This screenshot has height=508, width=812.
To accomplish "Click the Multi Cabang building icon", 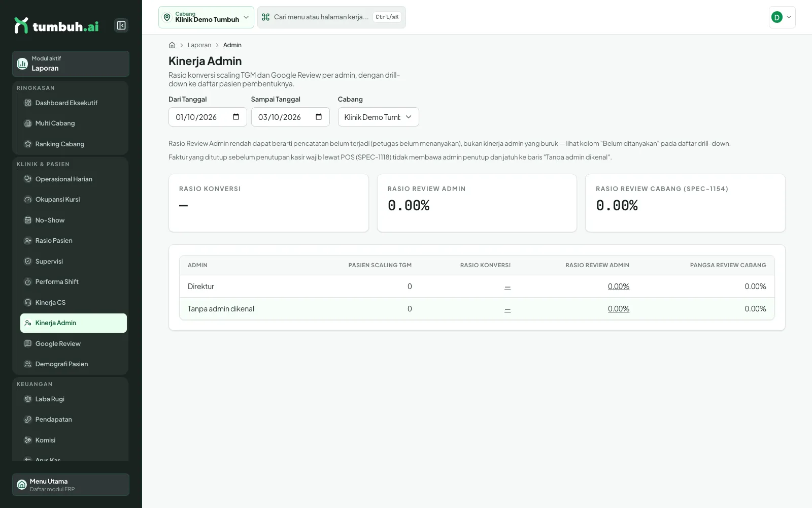I will coord(28,123).
